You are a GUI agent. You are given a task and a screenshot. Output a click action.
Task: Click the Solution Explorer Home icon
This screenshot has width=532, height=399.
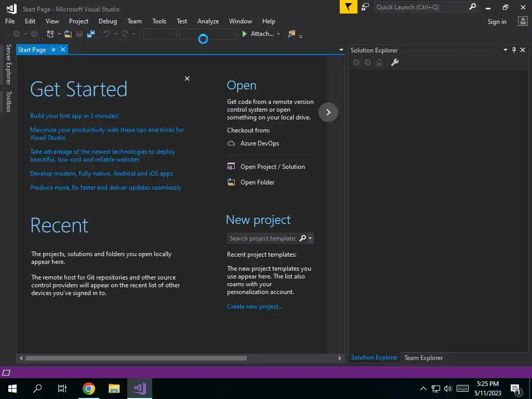[x=379, y=62]
